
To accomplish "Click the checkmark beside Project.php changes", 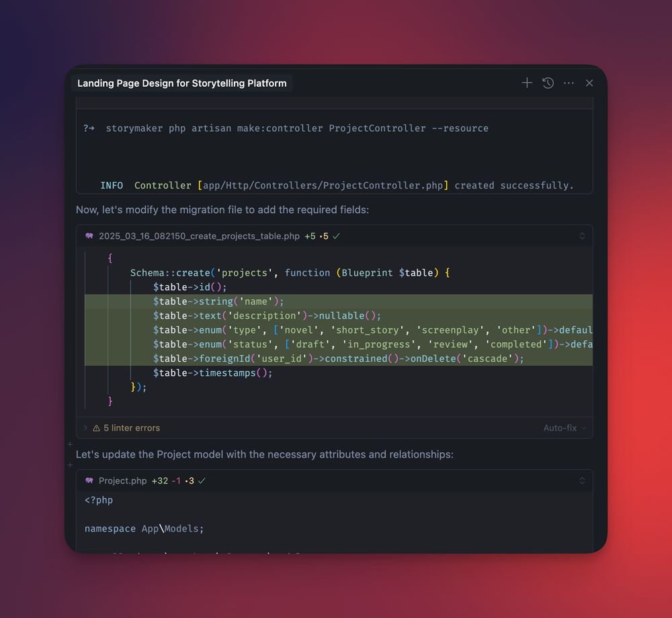I will [x=202, y=481].
